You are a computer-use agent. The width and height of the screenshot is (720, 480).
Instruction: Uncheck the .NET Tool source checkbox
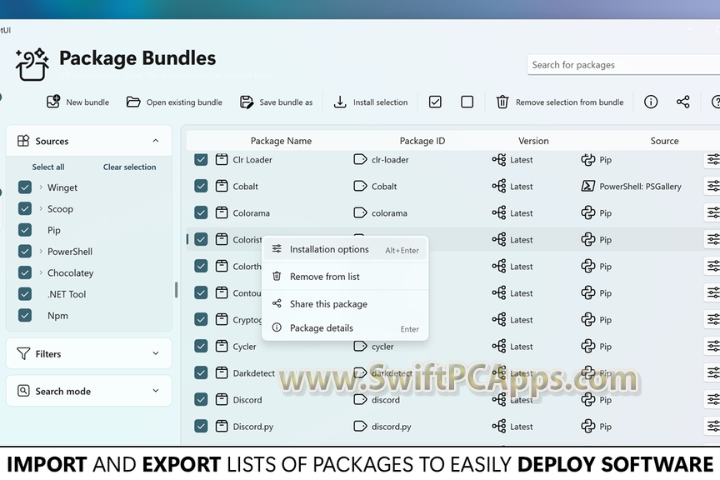coord(25,294)
